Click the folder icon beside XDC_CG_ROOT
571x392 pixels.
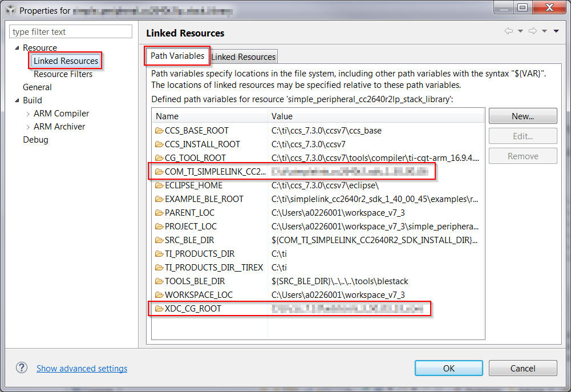pyautogui.click(x=159, y=308)
